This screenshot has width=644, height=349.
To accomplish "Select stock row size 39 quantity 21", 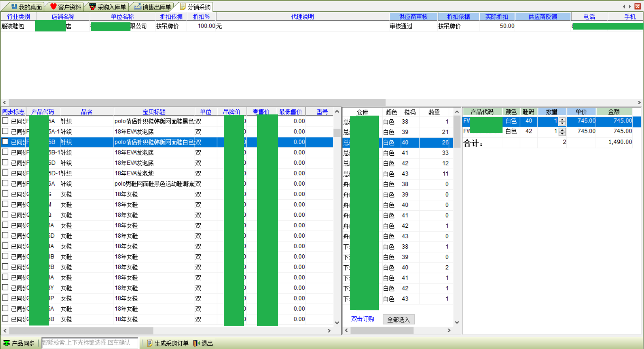I will coord(398,132).
